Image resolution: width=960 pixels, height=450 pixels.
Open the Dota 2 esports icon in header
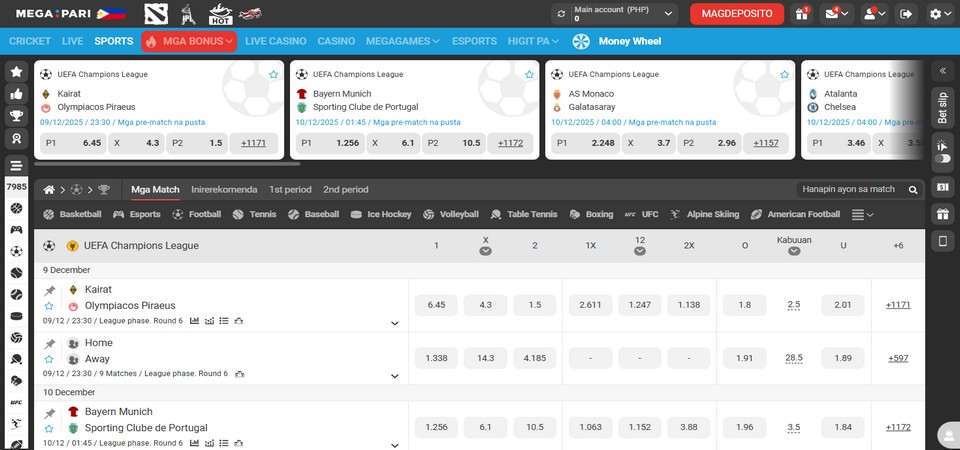[x=156, y=13]
